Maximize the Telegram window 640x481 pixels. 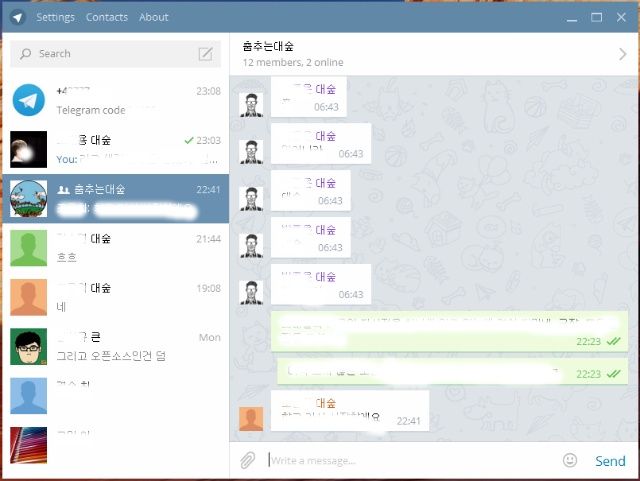(596, 17)
